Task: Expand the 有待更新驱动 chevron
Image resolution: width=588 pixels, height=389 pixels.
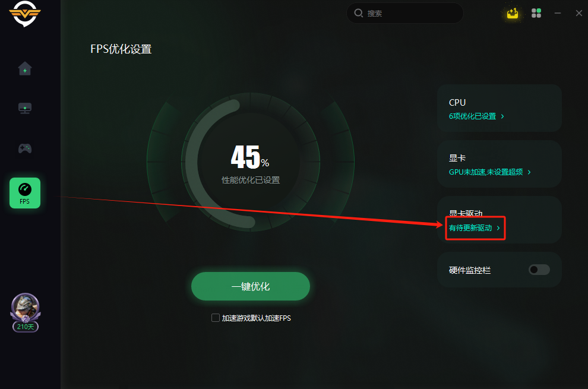Action: click(498, 227)
